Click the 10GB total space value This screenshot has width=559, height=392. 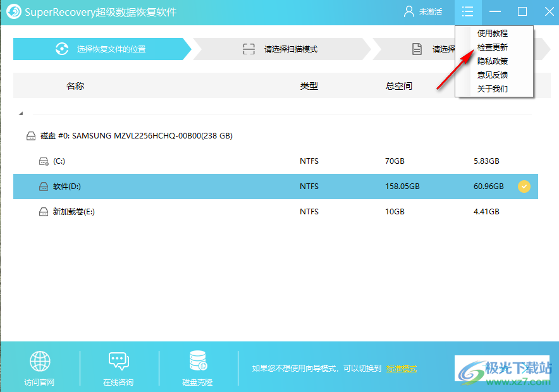(395, 212)
